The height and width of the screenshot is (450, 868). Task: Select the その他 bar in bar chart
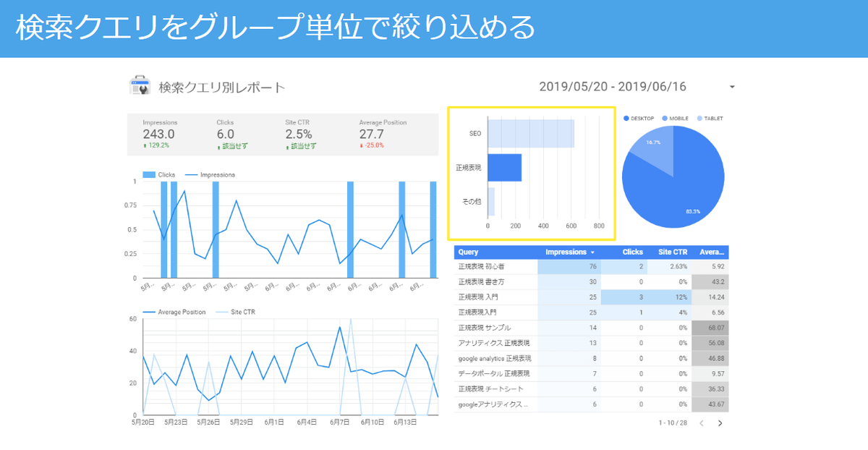point(491,202)
